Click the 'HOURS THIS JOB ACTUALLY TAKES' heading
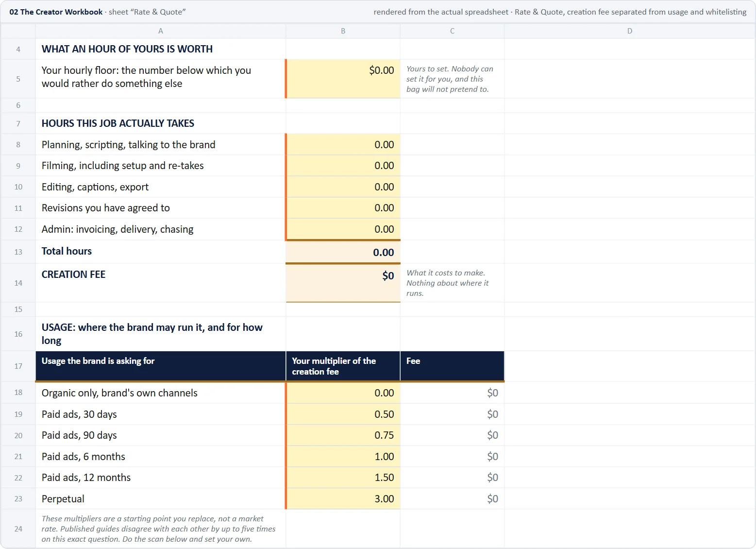This screenshot has width=756, height=549. (118, 123)
